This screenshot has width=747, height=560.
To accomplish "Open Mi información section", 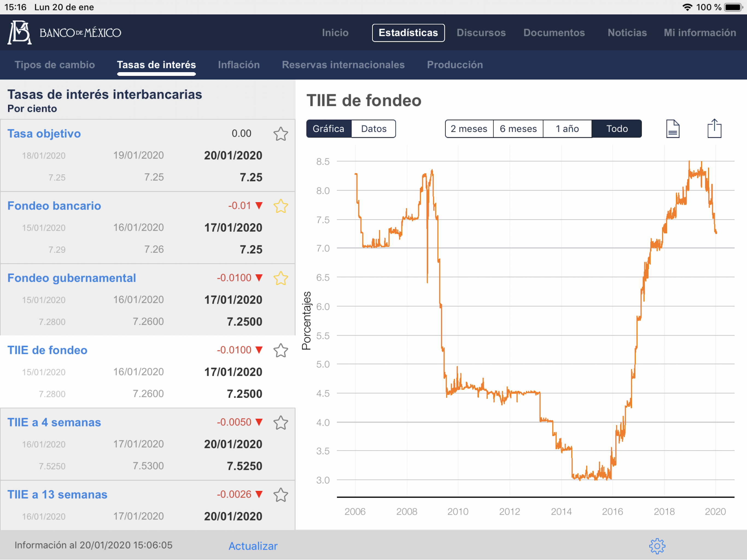I will (700, 33).
